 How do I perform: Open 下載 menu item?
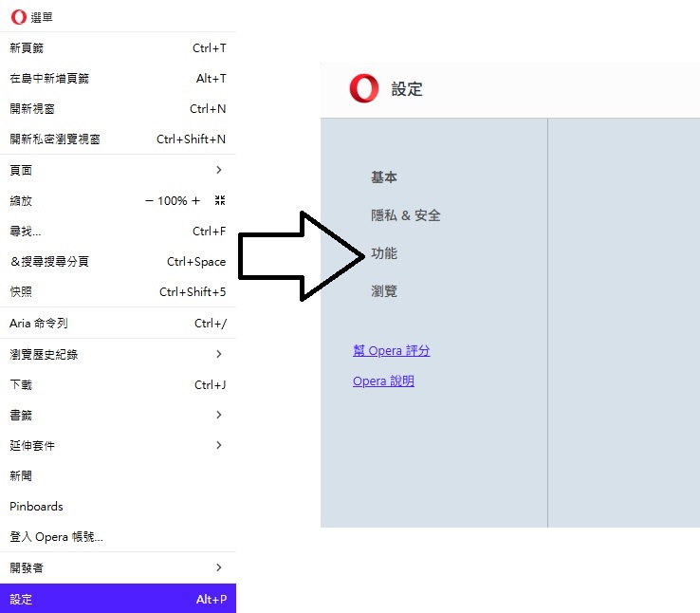(118, 384)
